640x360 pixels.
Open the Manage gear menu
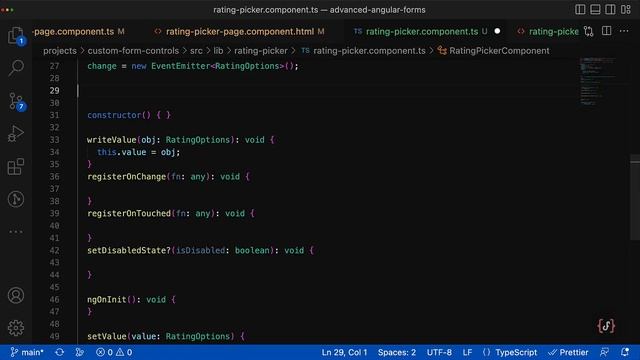click(x=16, y=328)
